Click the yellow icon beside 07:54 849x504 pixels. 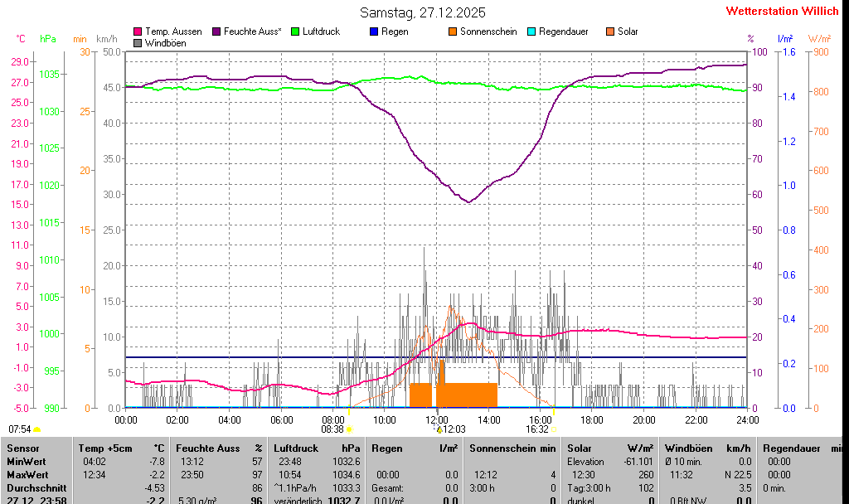click(x=37, y=429)
